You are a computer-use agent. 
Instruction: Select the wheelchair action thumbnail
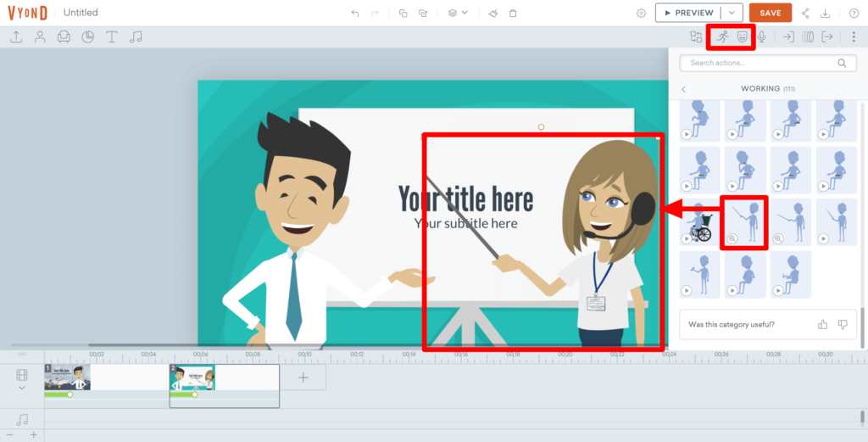699,222
